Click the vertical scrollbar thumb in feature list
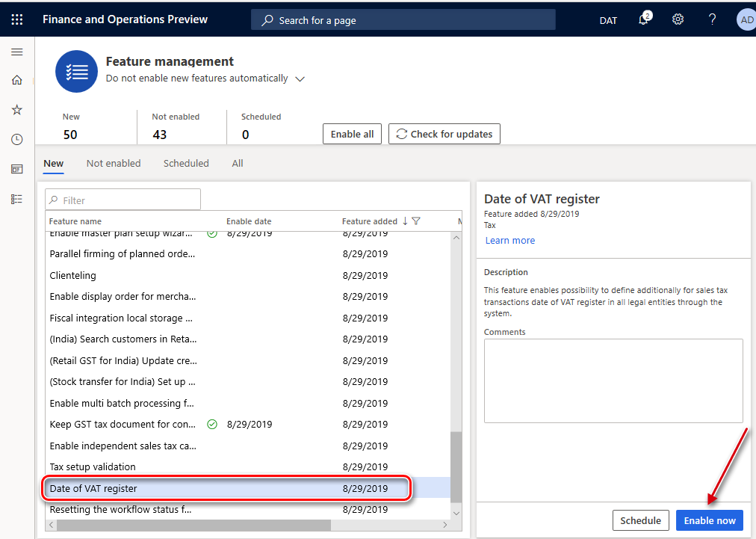Image resolution: width=756 pixels, height=539 pixels. click(x=456, y=466)
